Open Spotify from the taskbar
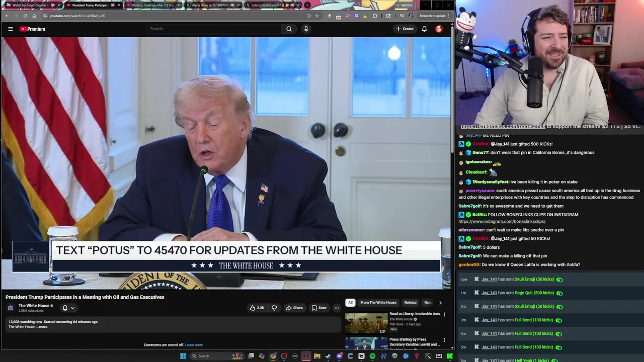 (372, 356)
